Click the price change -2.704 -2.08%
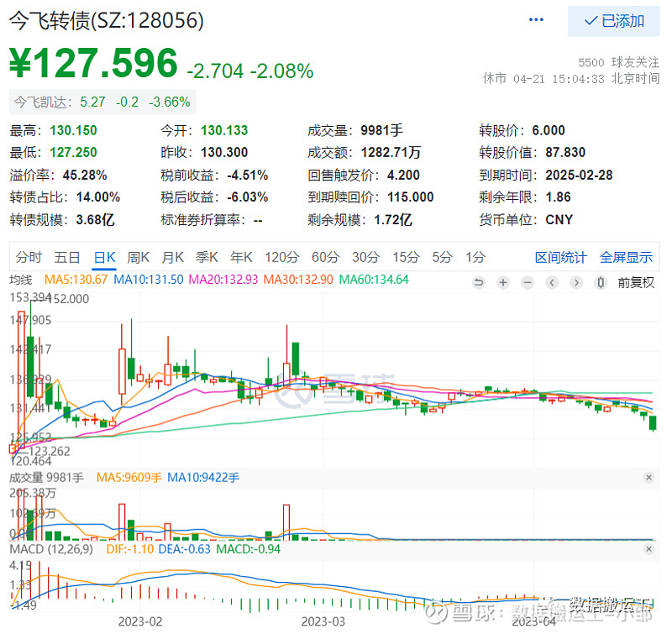This screenshot has width=672, height=634. pyautogui.click(x=249, y=71)
